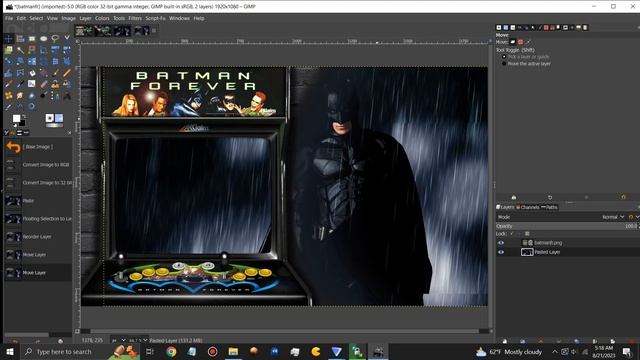Switch to the first image tab thumbnail
This screenshot has height=360, width=640.
point(84,31)
